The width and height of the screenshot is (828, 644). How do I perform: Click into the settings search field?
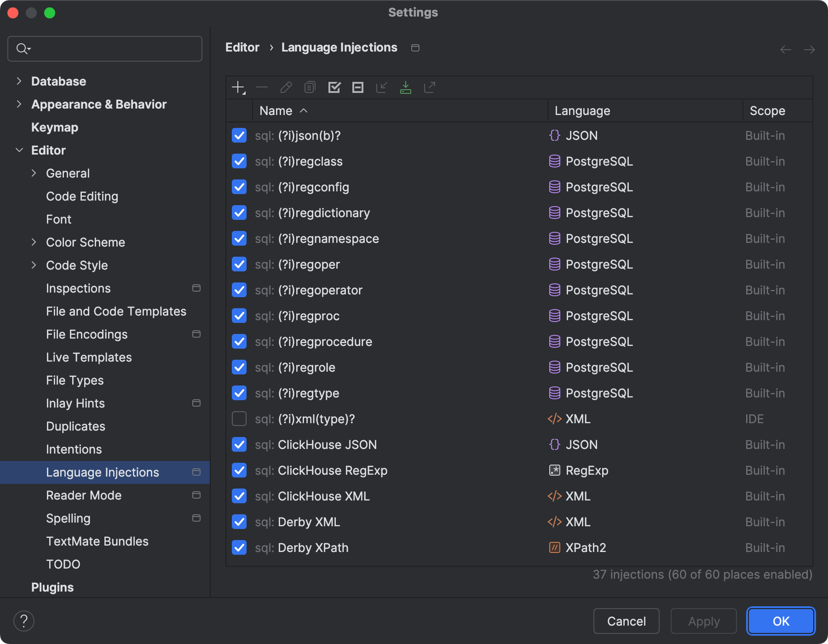(104, 48)
